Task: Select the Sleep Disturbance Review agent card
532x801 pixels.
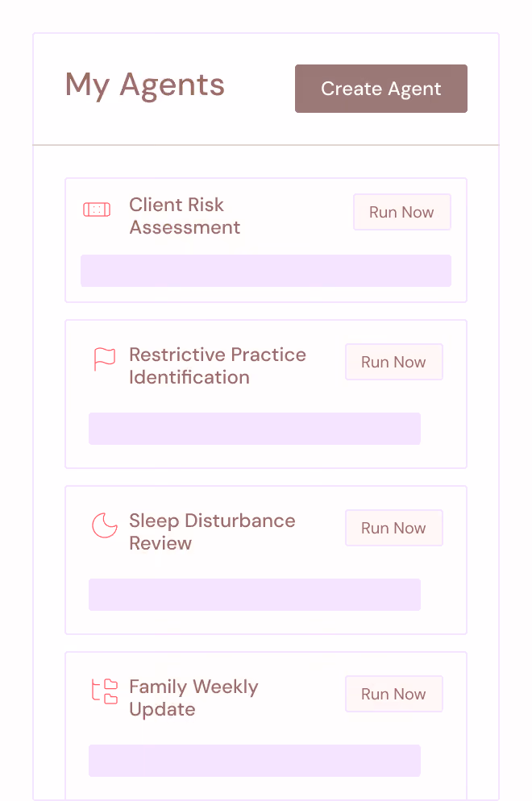Action: click(266, 560)
